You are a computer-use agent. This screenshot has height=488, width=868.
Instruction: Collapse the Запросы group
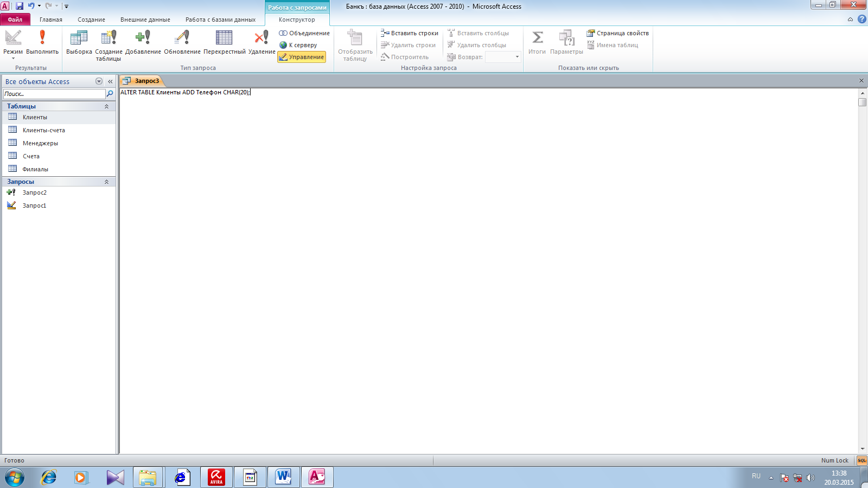point(106,182)
